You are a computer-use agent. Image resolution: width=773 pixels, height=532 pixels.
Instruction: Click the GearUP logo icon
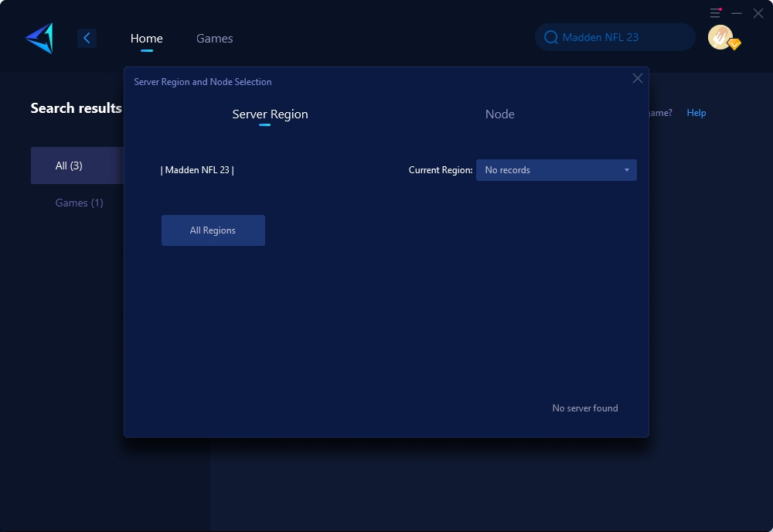39,38
